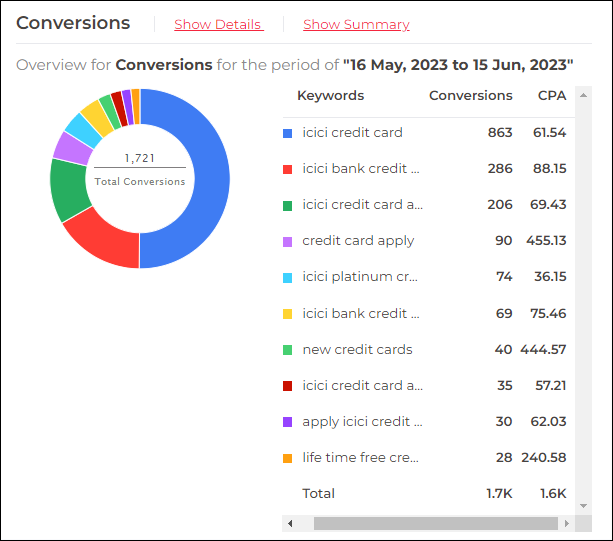The height and width of the screenshot is (541, 613).
Task: Click the cyan swatch beside icici platinum cr...
Action: 287,278
